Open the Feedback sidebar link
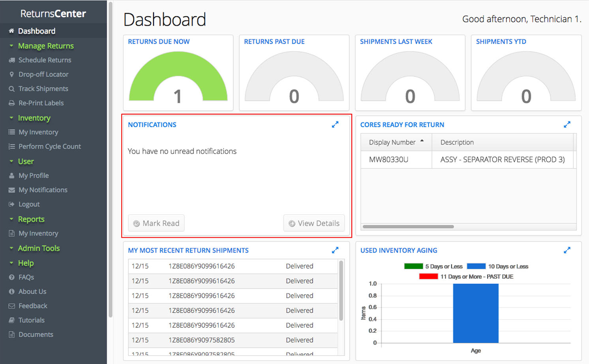Viewport: 589px width, 364px height. pyautogui.click(x=33, y=306)
